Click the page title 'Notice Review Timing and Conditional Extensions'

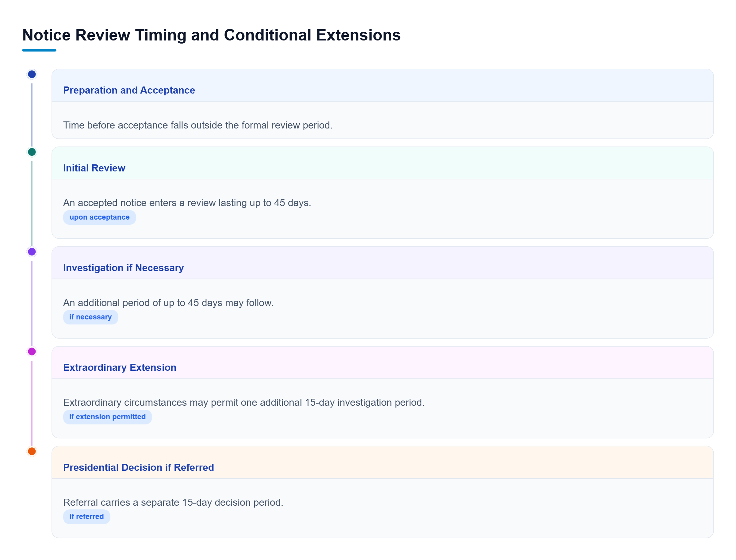coord(211,35)
